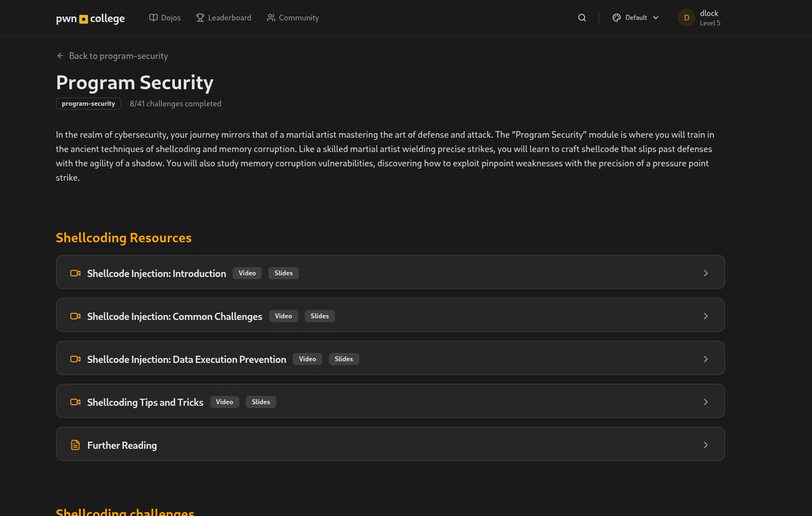Click the Dojos book icon

point(154,18)
